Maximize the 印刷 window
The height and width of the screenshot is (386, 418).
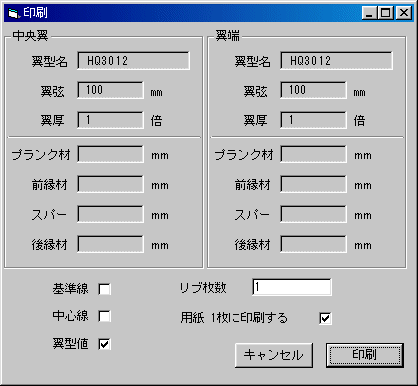click(x=386, y=13)
